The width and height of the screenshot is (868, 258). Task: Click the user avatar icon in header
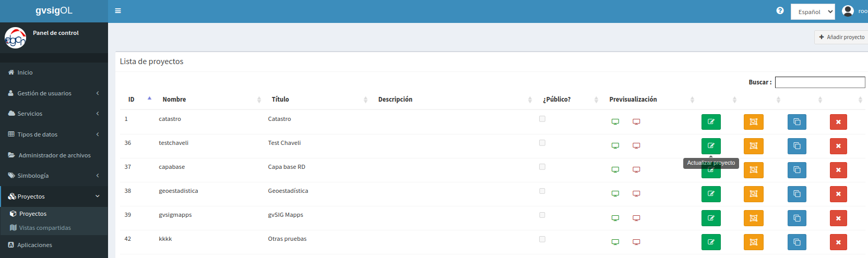tap(848, 11)
